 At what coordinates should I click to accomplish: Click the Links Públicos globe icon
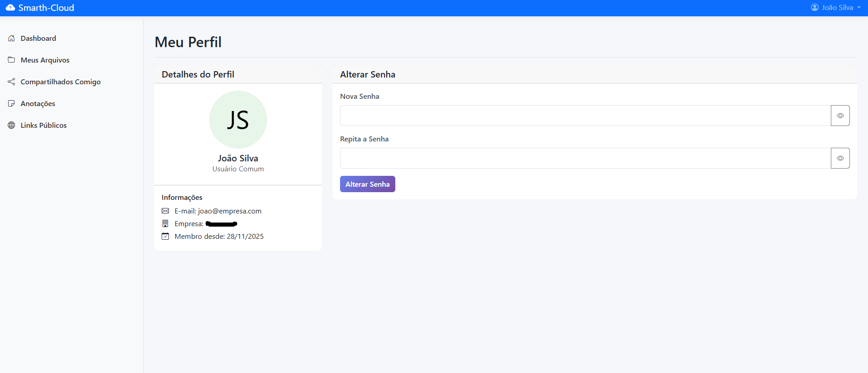(11, 125)
